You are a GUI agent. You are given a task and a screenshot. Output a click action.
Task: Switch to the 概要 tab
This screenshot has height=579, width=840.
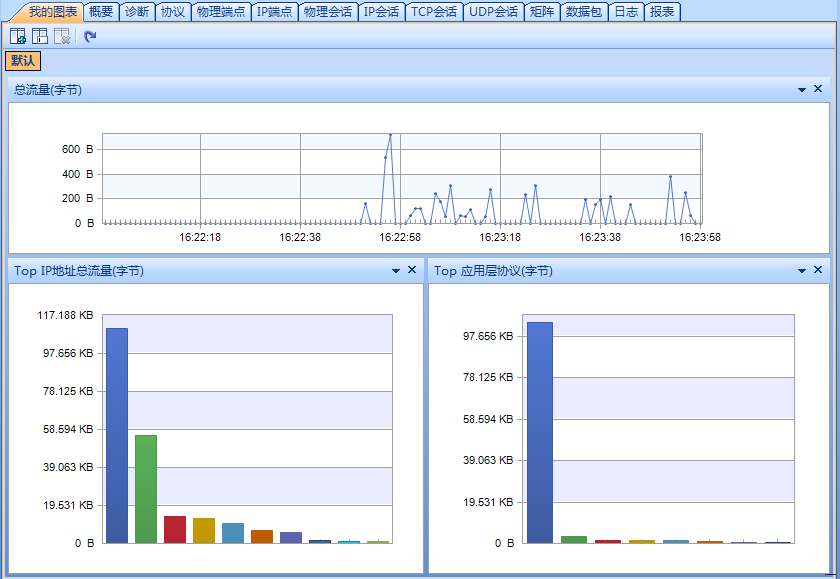pyautogui.click(x=100, y=12)
